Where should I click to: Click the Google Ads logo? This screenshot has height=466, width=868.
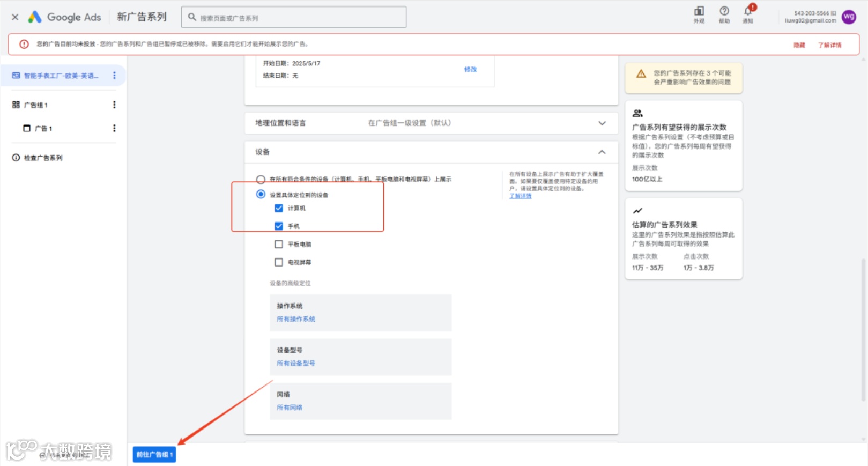tap(64, 17)
